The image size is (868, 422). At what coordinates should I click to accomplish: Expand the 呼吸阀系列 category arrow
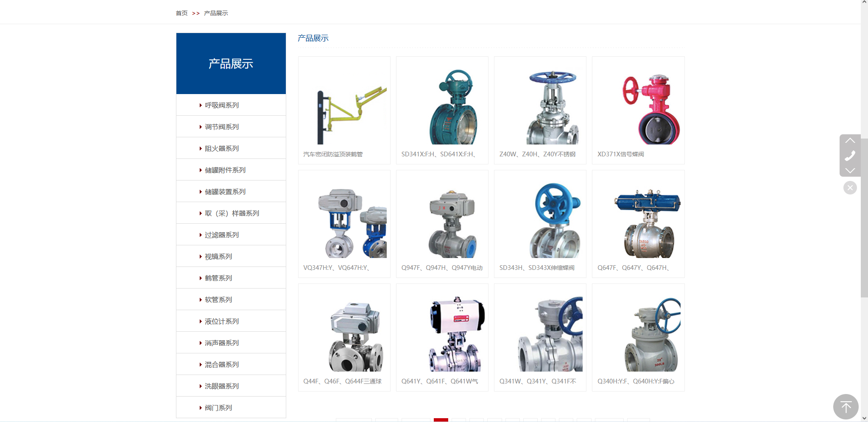tap(201, 105)
